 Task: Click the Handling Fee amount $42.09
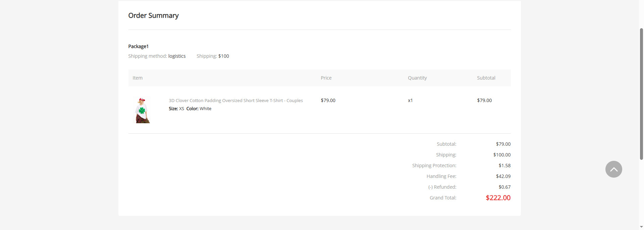503,176
